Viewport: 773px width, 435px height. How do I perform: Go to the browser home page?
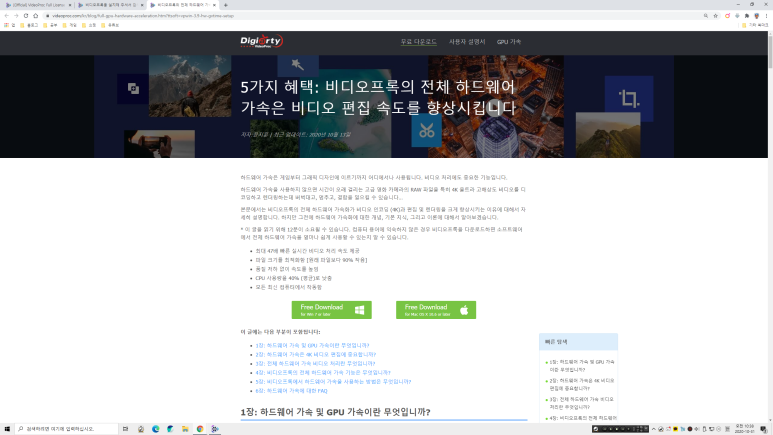point(35,16)
